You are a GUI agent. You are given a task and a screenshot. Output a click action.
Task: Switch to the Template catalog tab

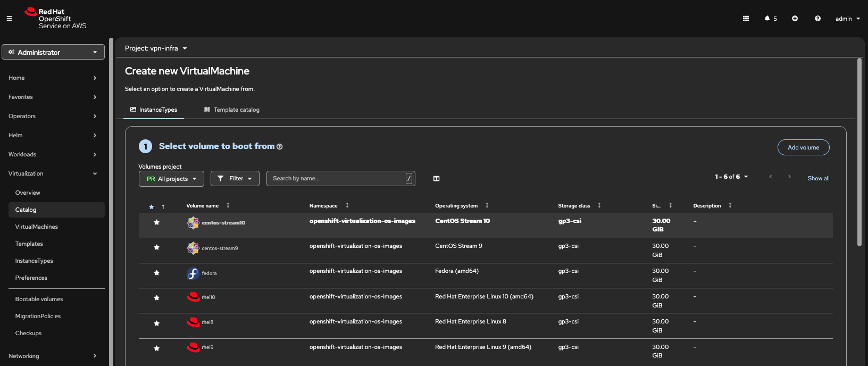[x=232, y=110]
